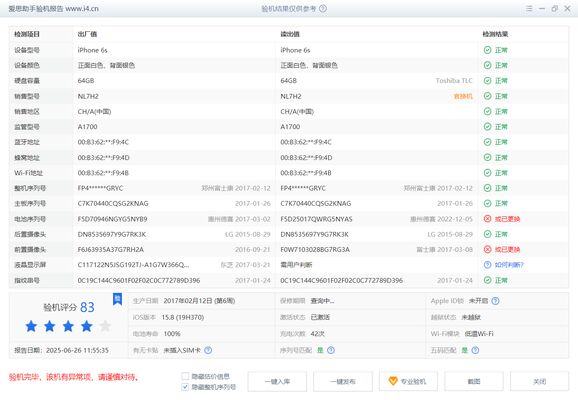This screenshot has width=578, height=400.
Task: Click green check icon in 后置摄像头 row
Action: pos(487,234)
